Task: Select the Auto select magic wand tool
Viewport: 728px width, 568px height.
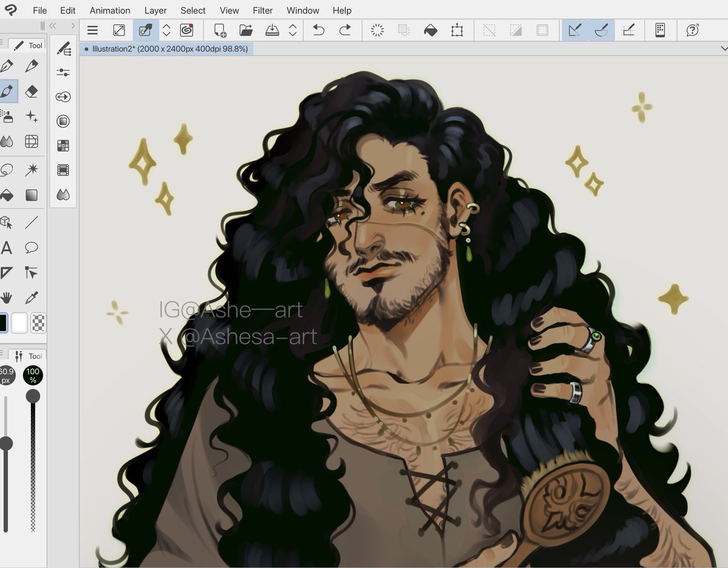Action: tap(32, 169)
